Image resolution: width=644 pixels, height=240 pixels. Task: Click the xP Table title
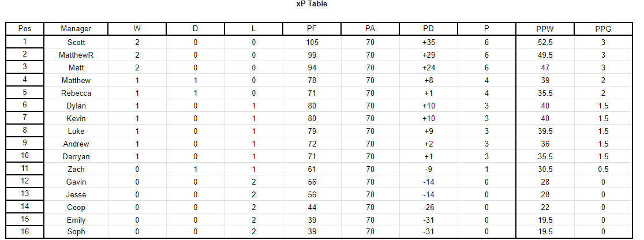tap(312, 3)
